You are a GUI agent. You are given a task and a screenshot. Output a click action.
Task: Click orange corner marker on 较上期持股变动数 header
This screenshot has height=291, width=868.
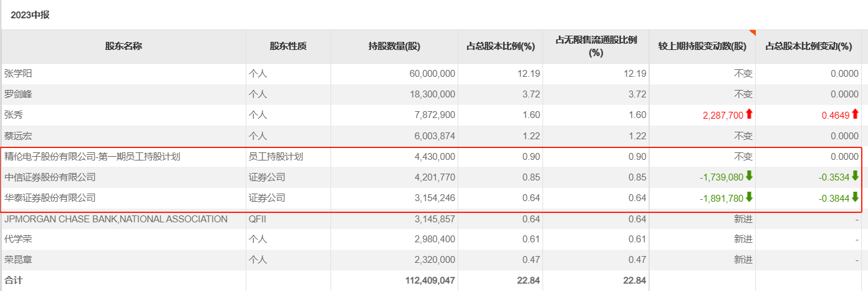[x=752, y=32]
